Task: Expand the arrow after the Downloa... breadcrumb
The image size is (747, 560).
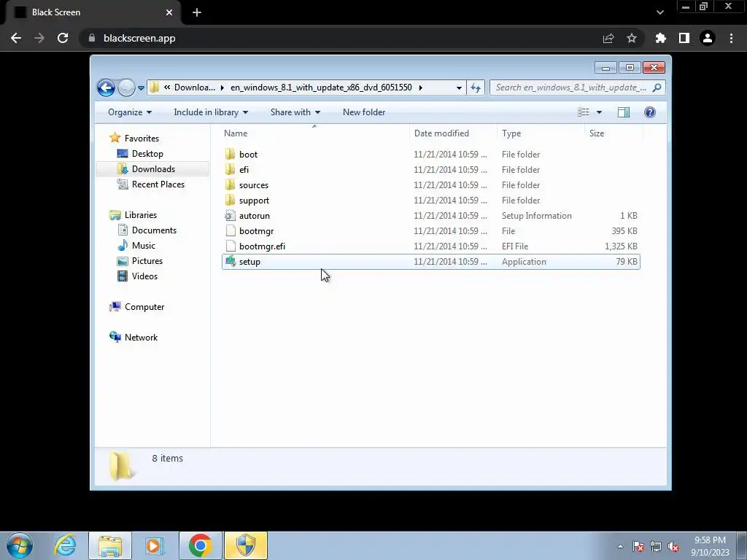Action: point(222,87)
